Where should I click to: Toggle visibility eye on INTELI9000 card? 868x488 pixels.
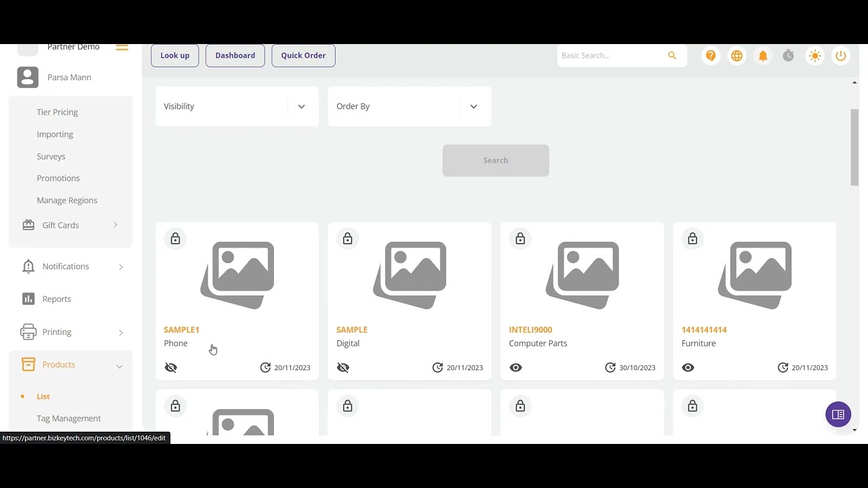516,367
